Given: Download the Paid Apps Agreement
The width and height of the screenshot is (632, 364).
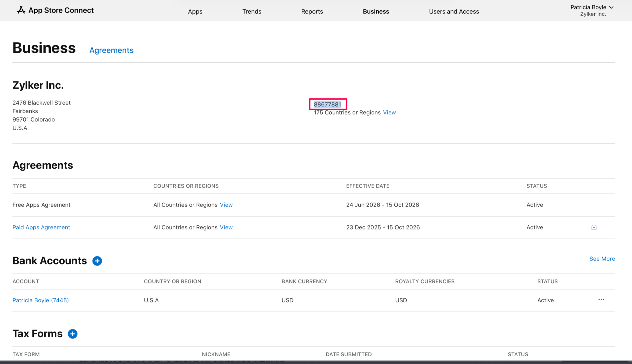Looking at the screenshot, I should point(594,227).
